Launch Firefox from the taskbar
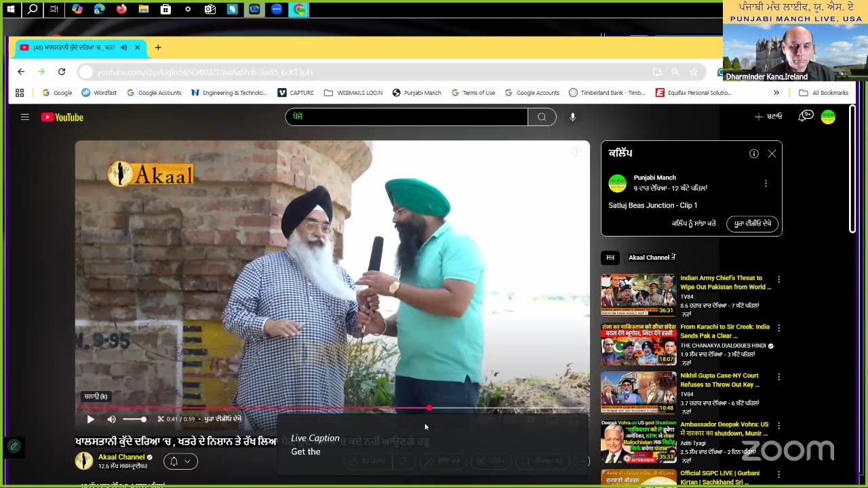 (121, 9)
